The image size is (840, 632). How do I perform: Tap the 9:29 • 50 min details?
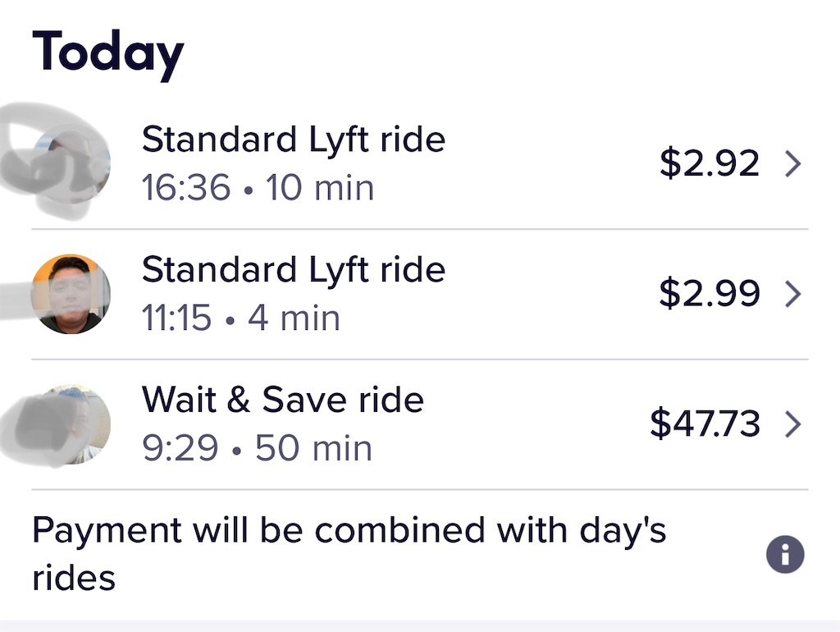257,447
